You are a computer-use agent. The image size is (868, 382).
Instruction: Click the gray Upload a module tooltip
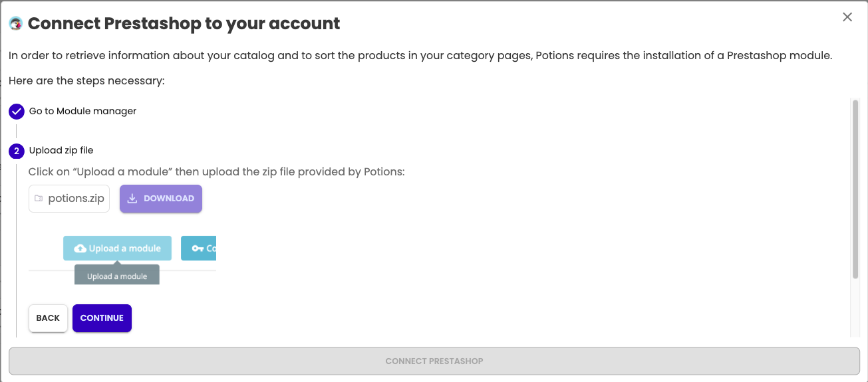coord(117,275)
